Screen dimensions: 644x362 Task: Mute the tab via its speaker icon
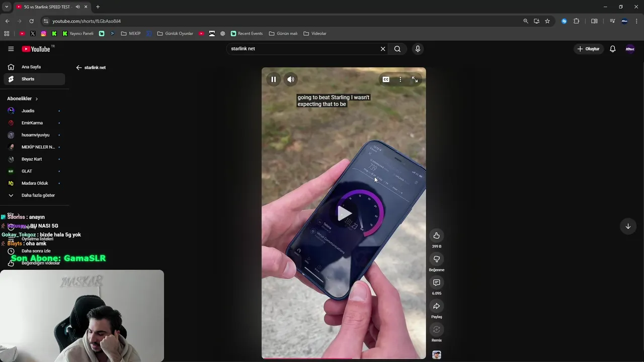pos(77,7)
